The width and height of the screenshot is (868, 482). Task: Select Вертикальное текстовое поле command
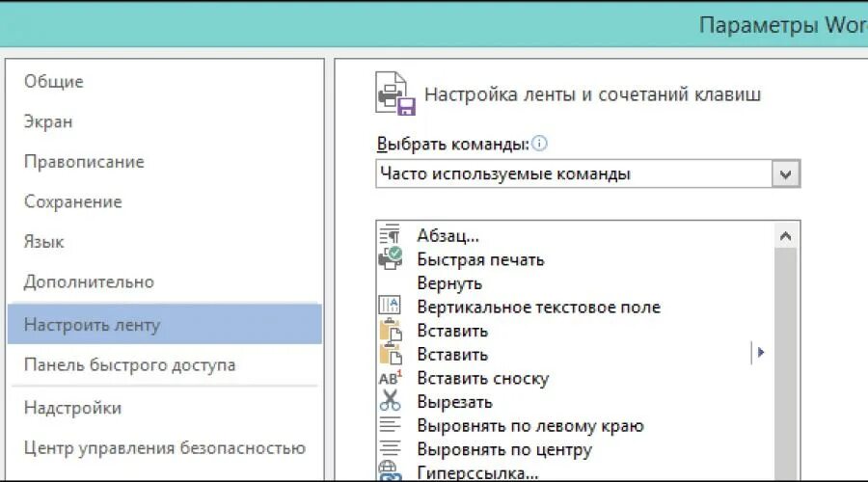pyautogui.click(x=538, y=308)
